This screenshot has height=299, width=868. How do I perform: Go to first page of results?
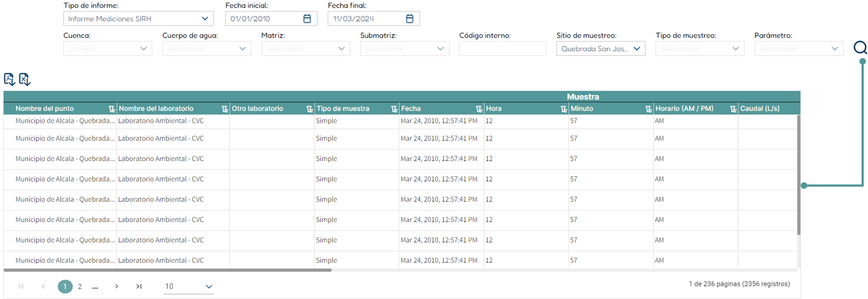click(x=22, y=287)
